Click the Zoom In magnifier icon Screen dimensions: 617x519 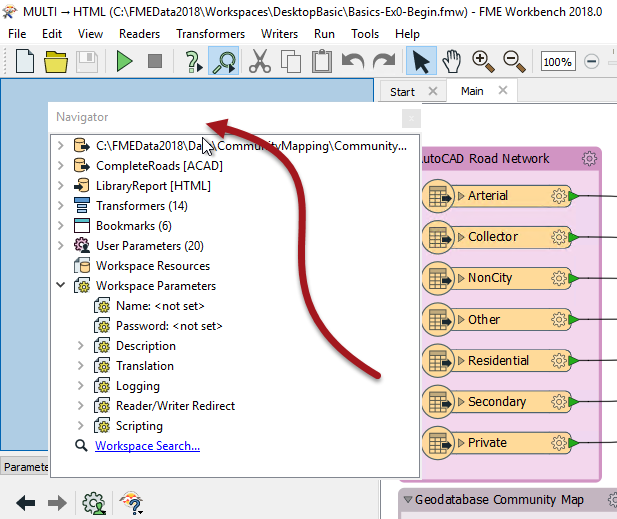tap(483, 61)
